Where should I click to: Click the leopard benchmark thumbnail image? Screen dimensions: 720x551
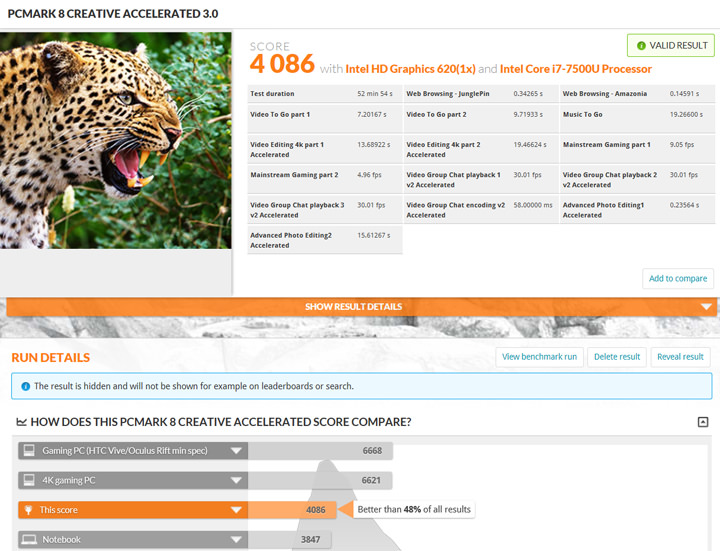pyautogui.click(x=116, y=140)
